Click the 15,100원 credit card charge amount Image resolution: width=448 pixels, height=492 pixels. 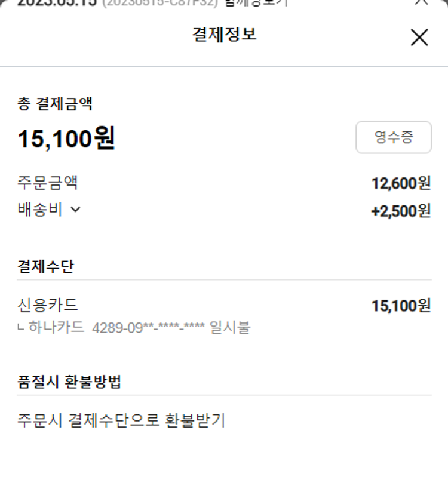point(400,306)
